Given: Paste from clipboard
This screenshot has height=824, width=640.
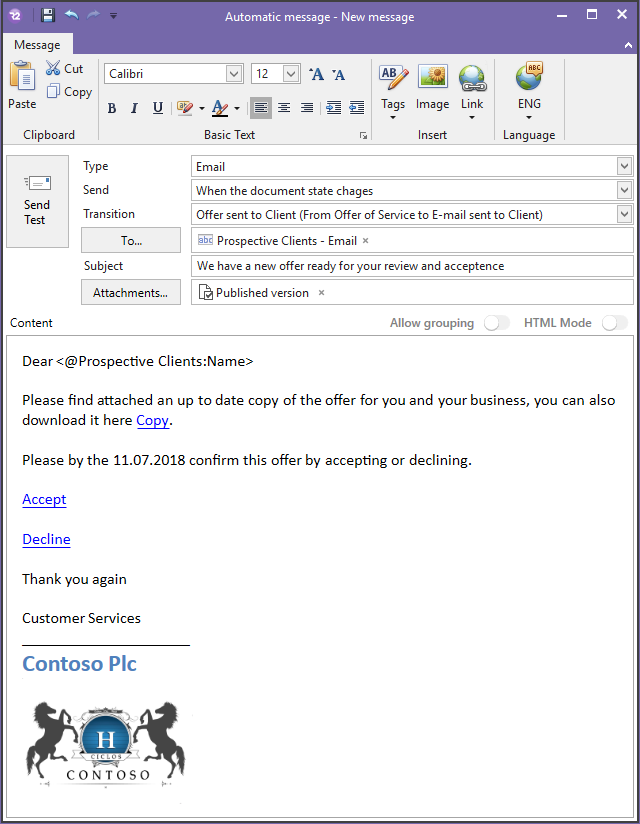Looking at the screenshot, I should pyautogui.click(x=22, y=85).
